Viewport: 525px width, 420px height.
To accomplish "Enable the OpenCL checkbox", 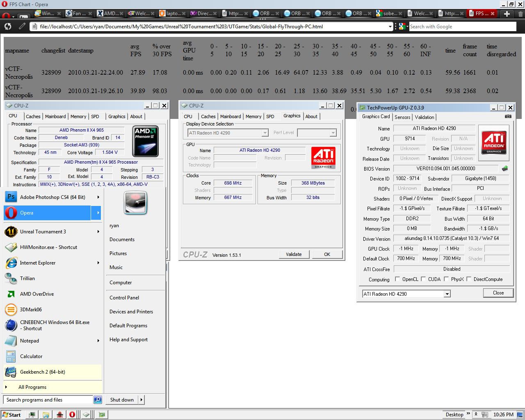I will click(x=397, y=279).
